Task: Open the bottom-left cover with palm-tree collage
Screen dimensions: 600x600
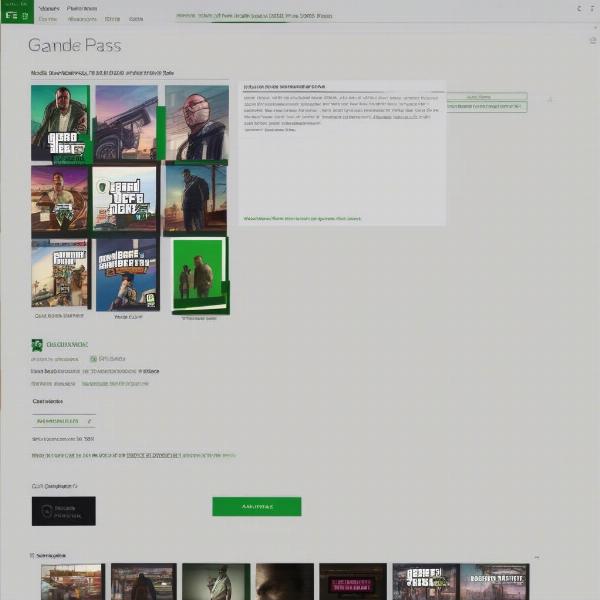Action: tap(59, 273)
